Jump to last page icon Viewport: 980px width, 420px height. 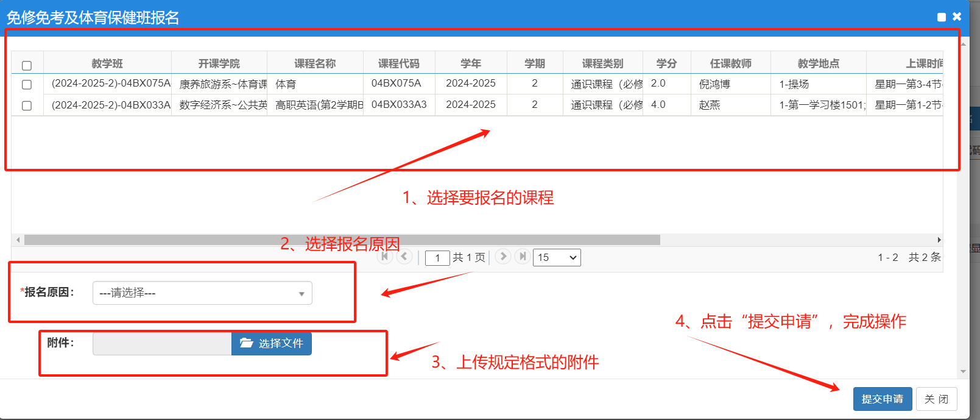tap(522, 257)
